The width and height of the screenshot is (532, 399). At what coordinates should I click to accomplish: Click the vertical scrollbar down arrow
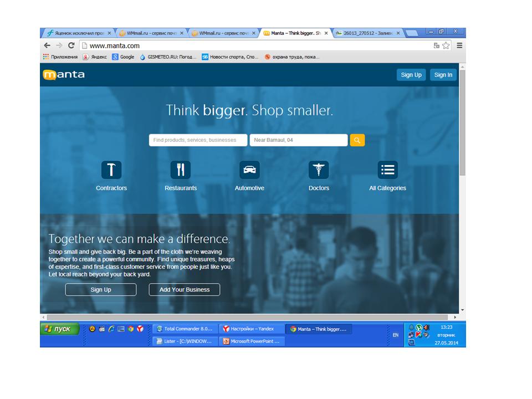click(462, 310)
